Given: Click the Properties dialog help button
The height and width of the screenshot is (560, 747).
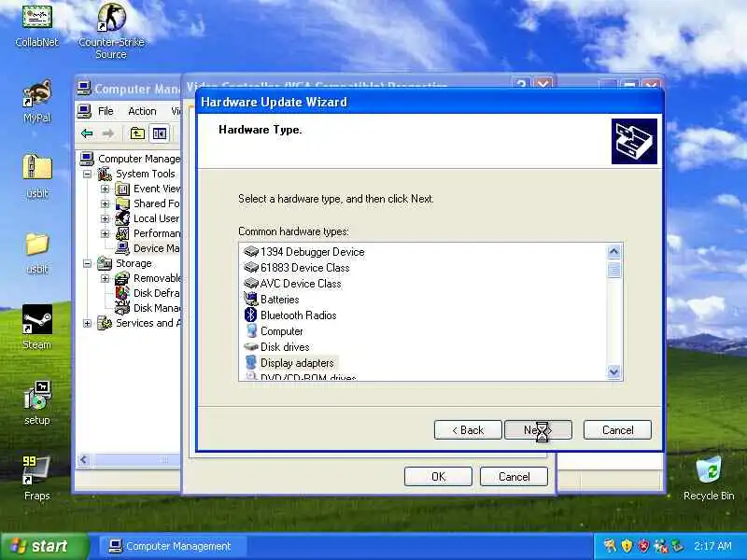Looking at the screenshot, I should click(x=522, y=84).
